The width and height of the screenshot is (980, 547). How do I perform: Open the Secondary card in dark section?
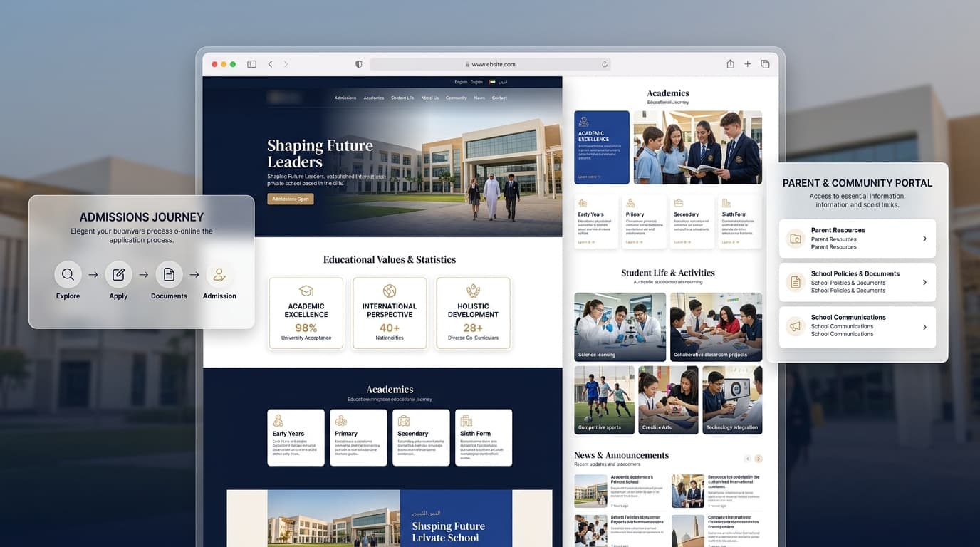pyautogui.click(x=421, y=437)
